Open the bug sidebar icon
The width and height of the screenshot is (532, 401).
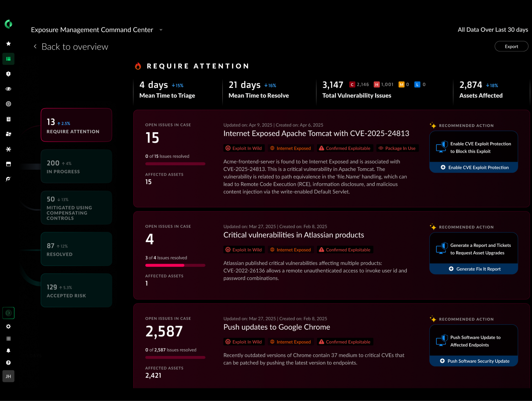8,149
